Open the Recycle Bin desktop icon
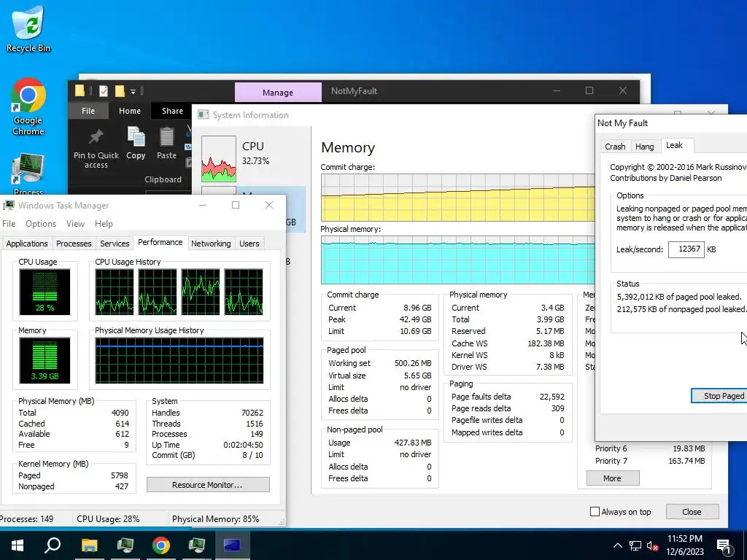The width and height of the screenshot is (747, 560). [28, 28]
